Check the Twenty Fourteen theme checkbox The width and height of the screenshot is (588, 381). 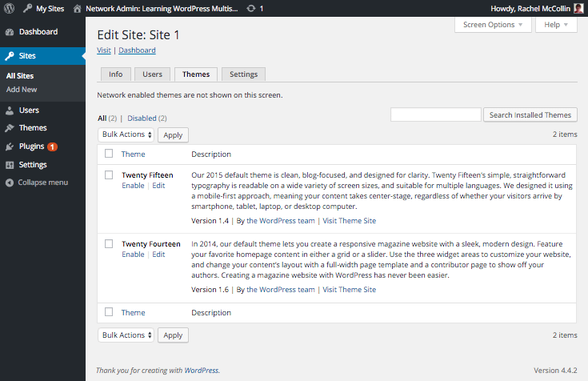click(x=109, y=243)
